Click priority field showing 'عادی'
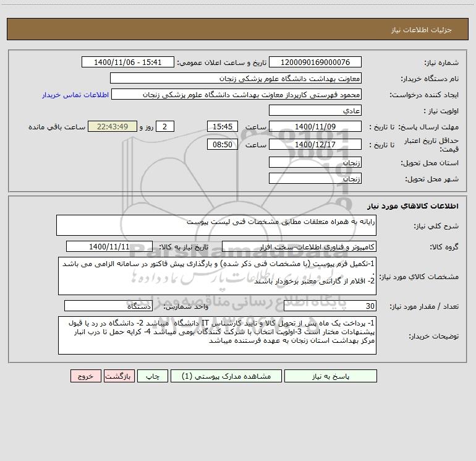This screenshot has width=476, height=461. [315, 110]
